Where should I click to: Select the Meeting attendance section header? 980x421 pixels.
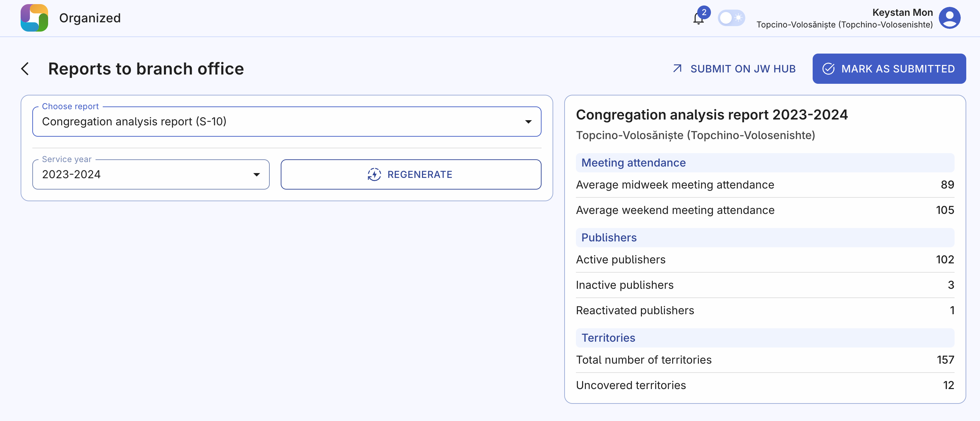(633, 163)
